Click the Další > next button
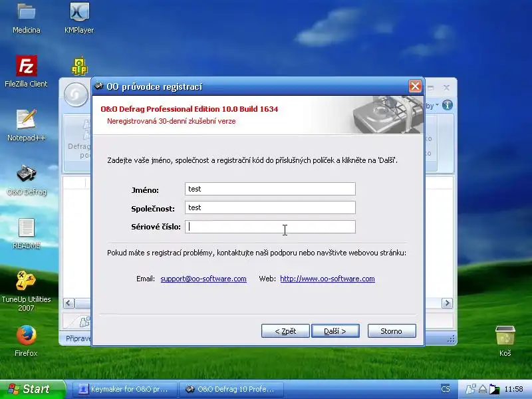This screenshot has height=399, width=532. (335, 331)
